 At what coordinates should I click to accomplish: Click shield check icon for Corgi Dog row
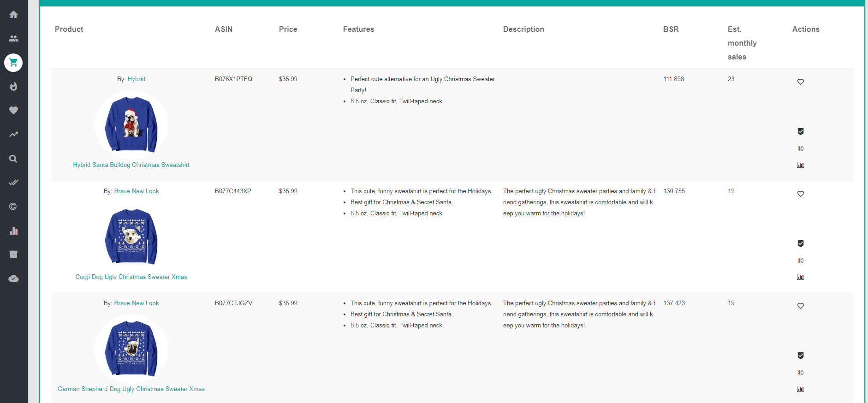pyautogui.click(x=801, y=243)
